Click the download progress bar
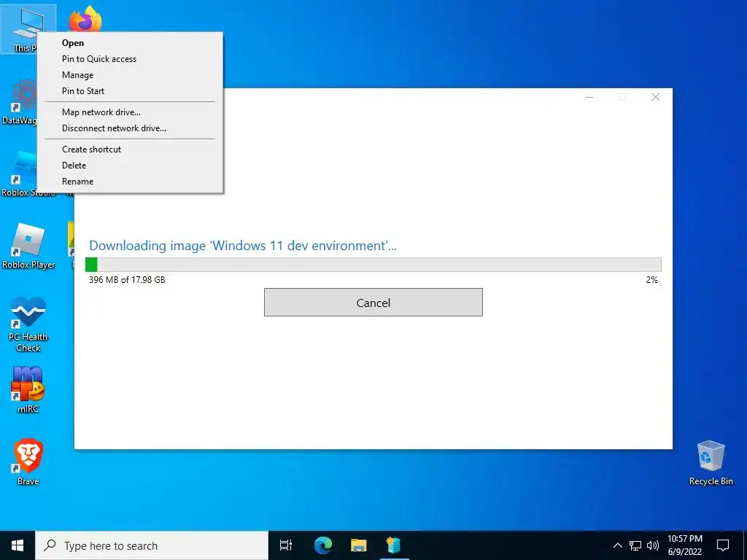The image size is (747, 560). tap(373, 264)
